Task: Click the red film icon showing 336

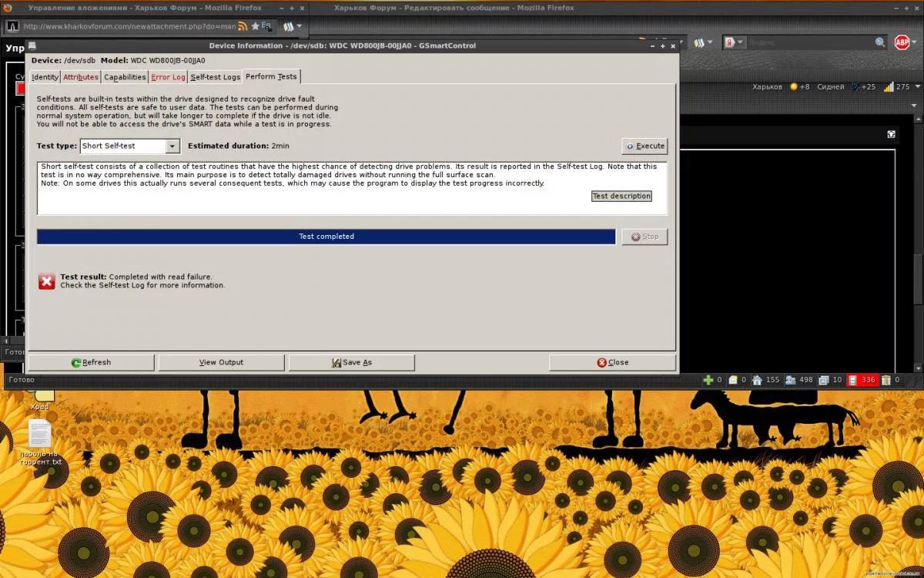Action: (x=853, y=380)
